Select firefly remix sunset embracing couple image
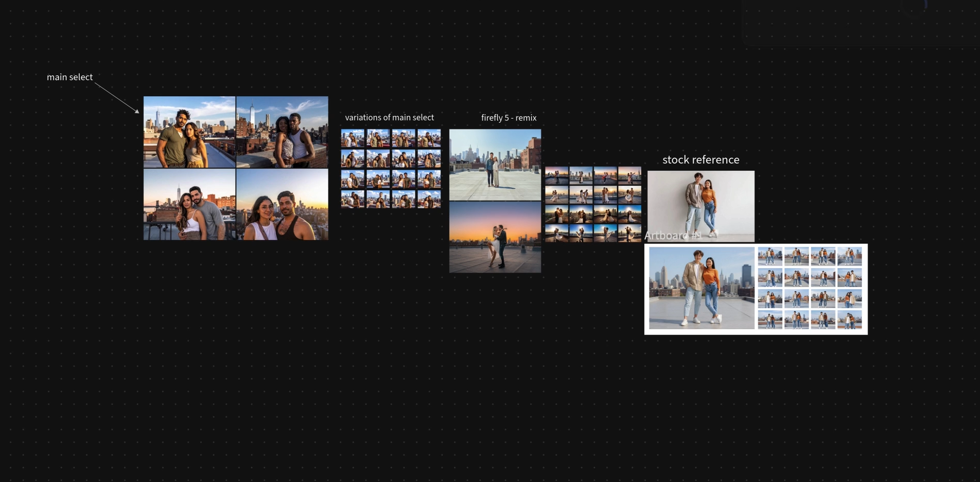The width and height of the screenshot is (980, 482). pyautogui.click(x=495, y=237)
